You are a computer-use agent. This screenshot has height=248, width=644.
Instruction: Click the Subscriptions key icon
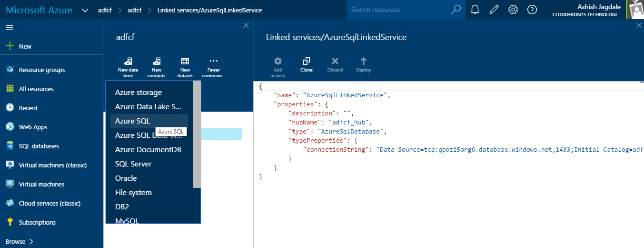[x=10, y=222]
